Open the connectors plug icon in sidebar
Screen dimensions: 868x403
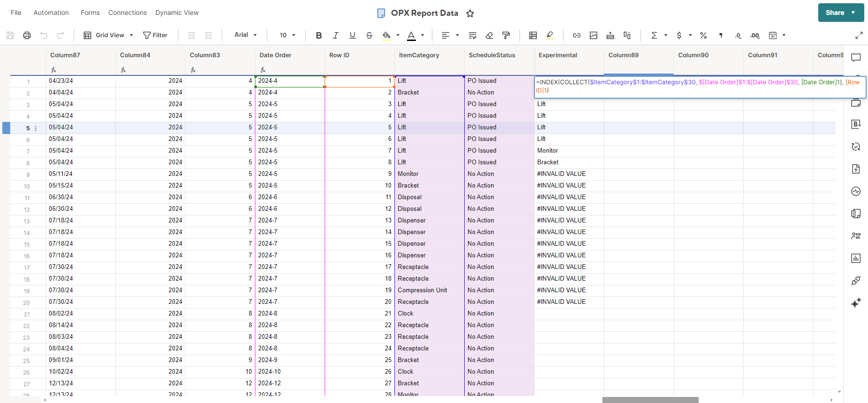point(856,281)
